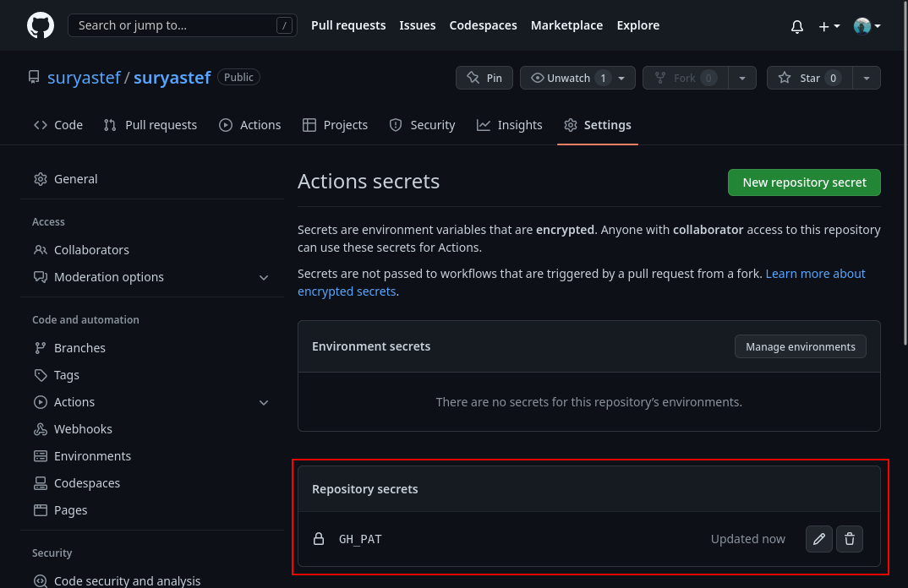Expand the Moderation options chevron
908x588 pixels.
tap(264, 278)
